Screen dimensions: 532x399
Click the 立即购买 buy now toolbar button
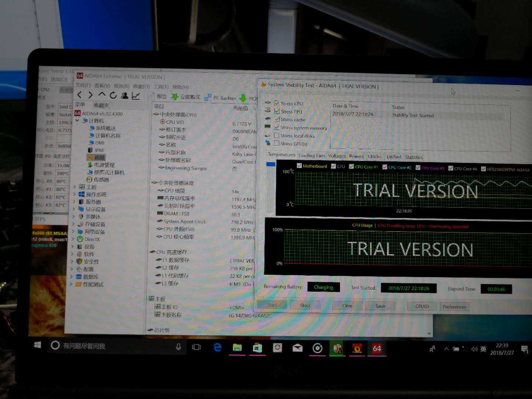coord(186,97)
